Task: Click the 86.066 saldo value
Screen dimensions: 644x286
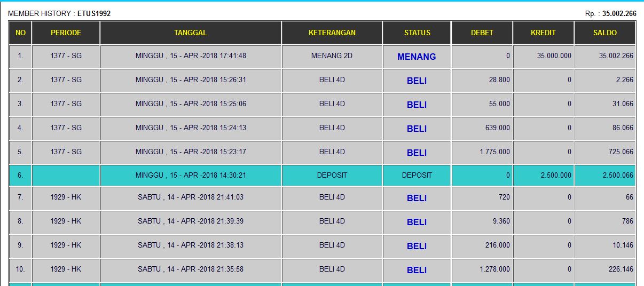Action: (623, 128)
